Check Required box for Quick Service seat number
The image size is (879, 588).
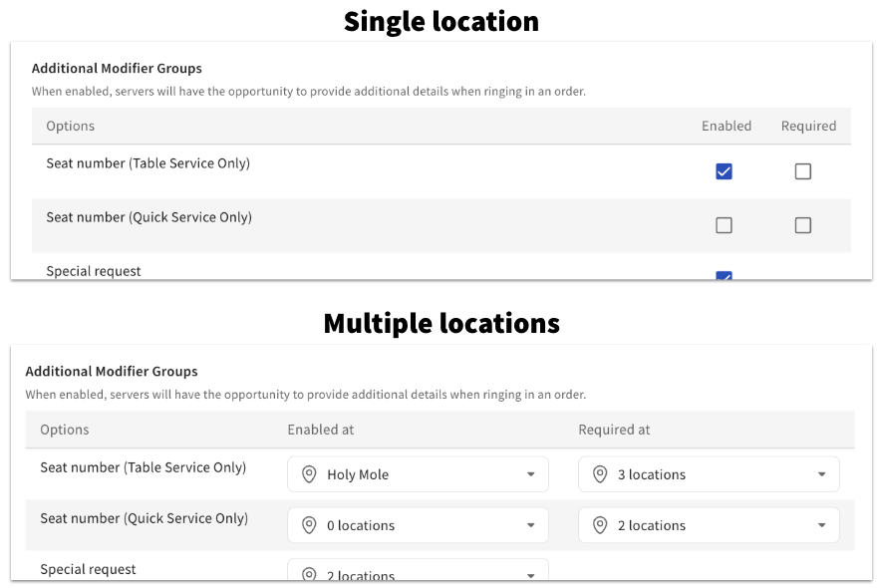[x=803, y=225]
